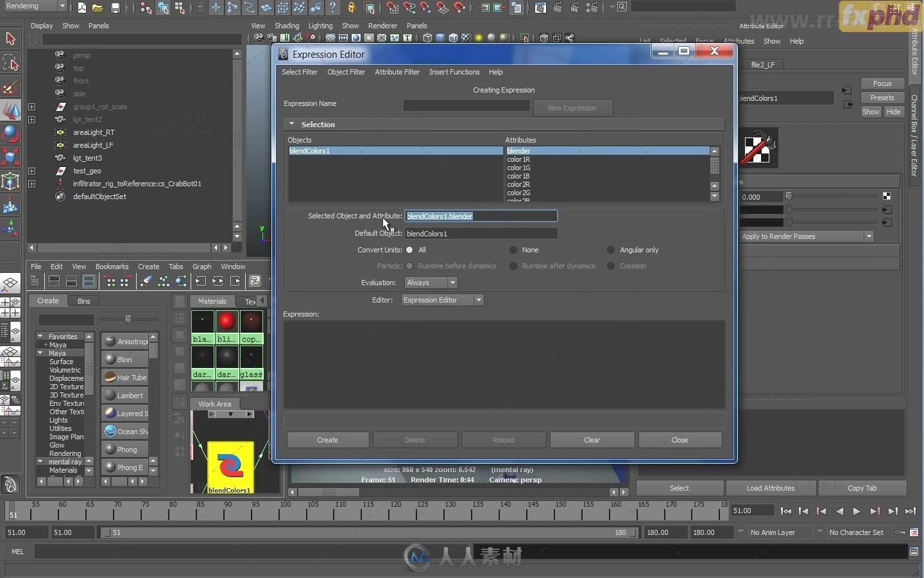924x578 pixels.
Task: Click the Ocean Shader icon in Create list
Action: (110, 432)
